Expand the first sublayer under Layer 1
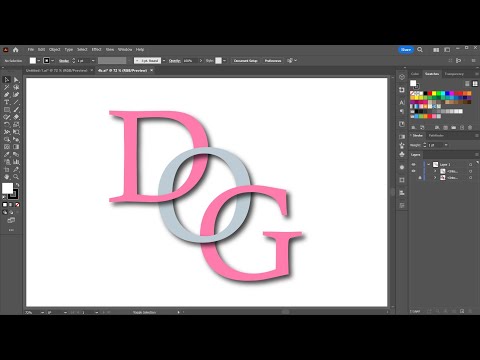This screenshot has width=480, height=360. coord(435,171)
